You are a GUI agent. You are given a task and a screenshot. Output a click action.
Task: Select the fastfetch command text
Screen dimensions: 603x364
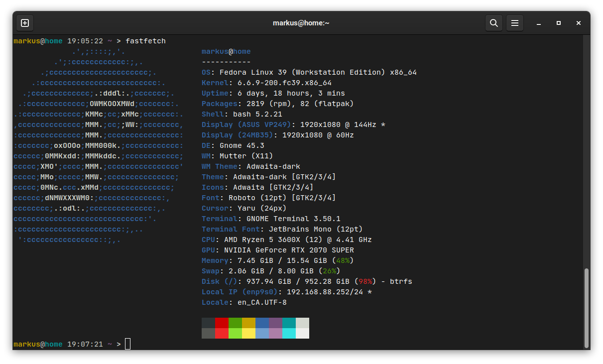pyautogui.click(x=145, y=41)
